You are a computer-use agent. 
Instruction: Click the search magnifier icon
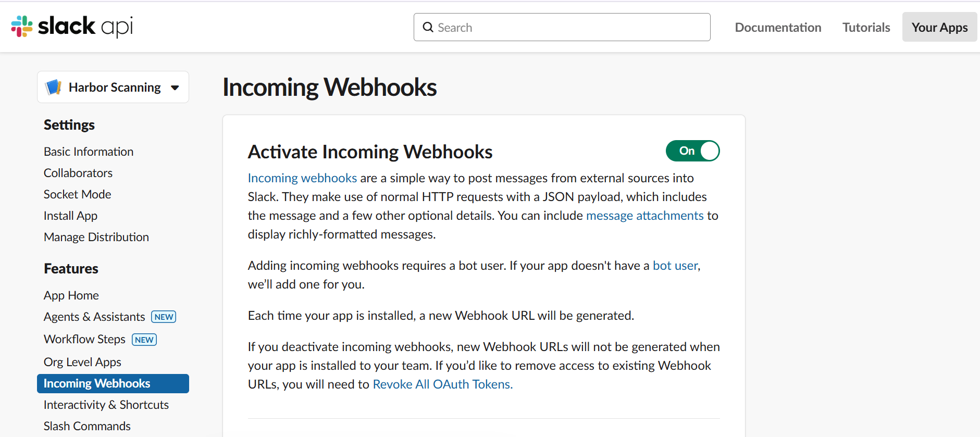click(428, 27)
